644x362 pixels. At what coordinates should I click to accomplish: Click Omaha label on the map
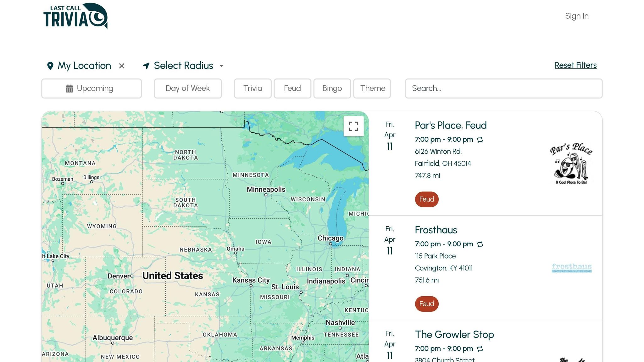coord(236,249)
